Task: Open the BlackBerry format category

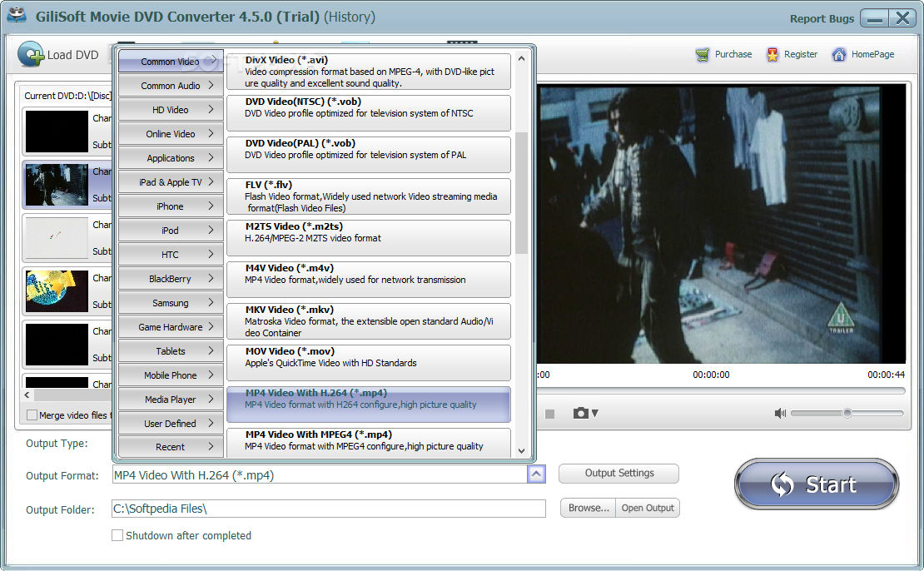Action: click(x=171, y=279)
